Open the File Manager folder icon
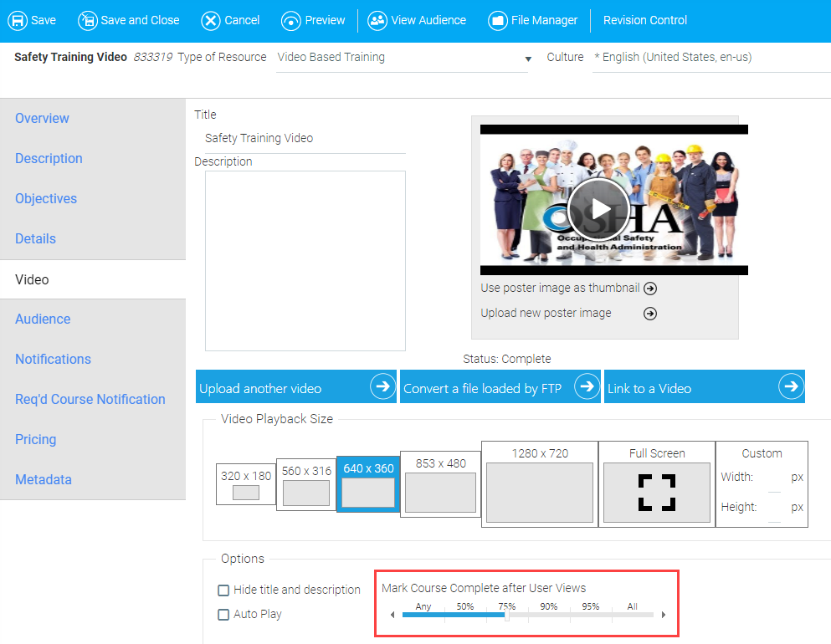Viewport: 831px width, 644px height. 498,20
